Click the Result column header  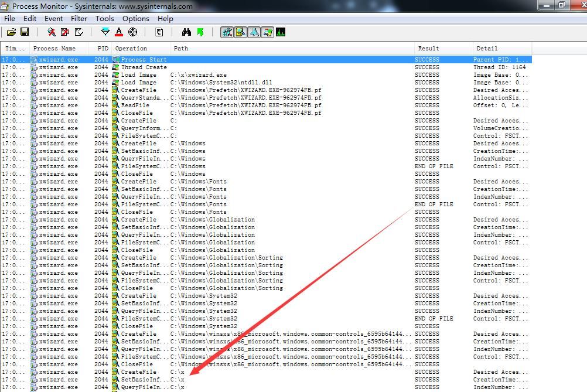click(x=444, y=48)
